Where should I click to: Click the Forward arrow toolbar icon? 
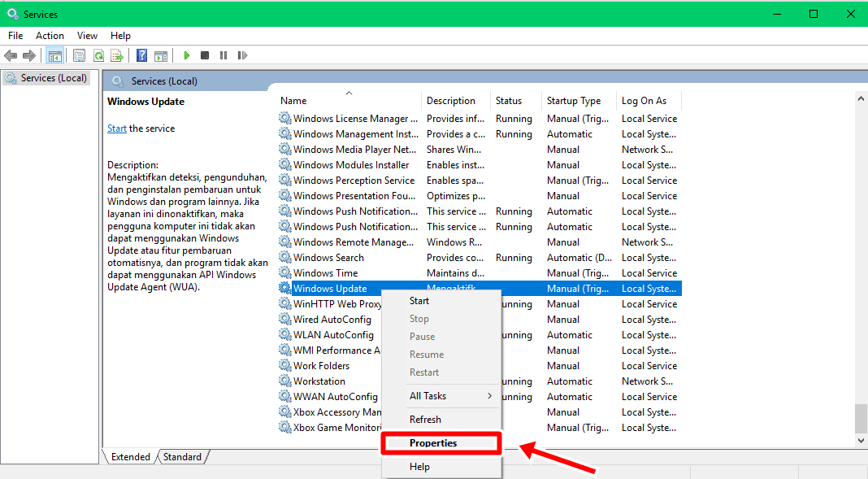(28, 55)
